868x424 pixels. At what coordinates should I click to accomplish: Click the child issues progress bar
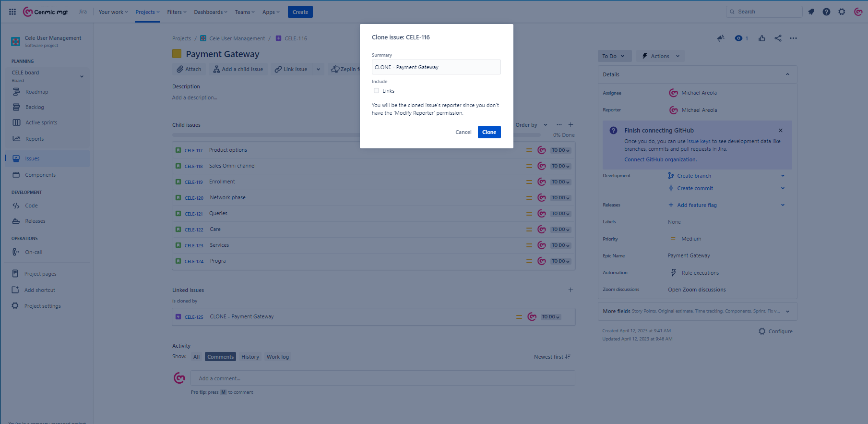[356, 135]
